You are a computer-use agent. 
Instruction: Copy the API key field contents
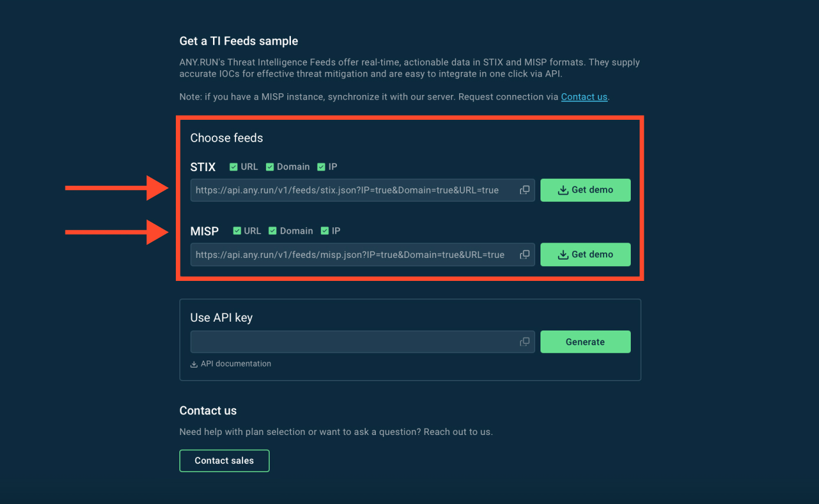coord(524,342)
